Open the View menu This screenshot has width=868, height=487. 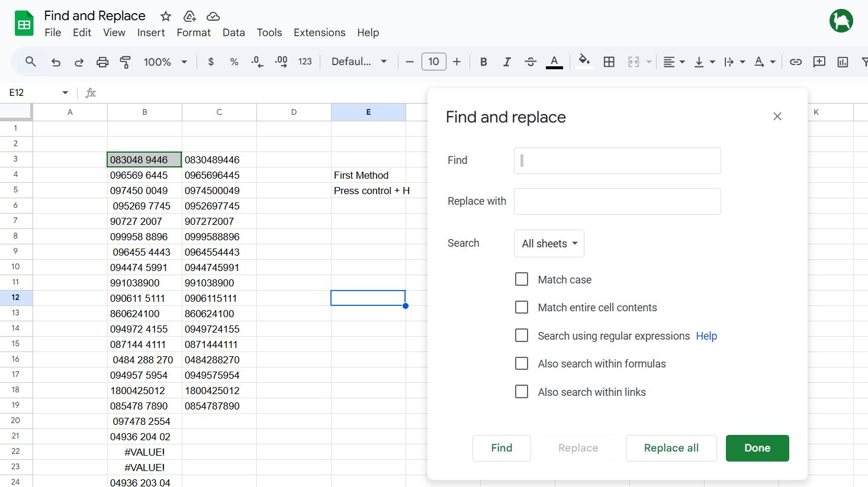click(x=114, y=33)
